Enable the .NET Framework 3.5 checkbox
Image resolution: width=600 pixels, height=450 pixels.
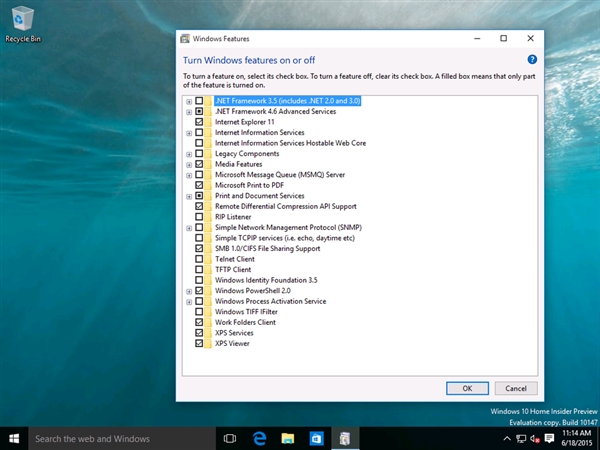coord(199,101)
